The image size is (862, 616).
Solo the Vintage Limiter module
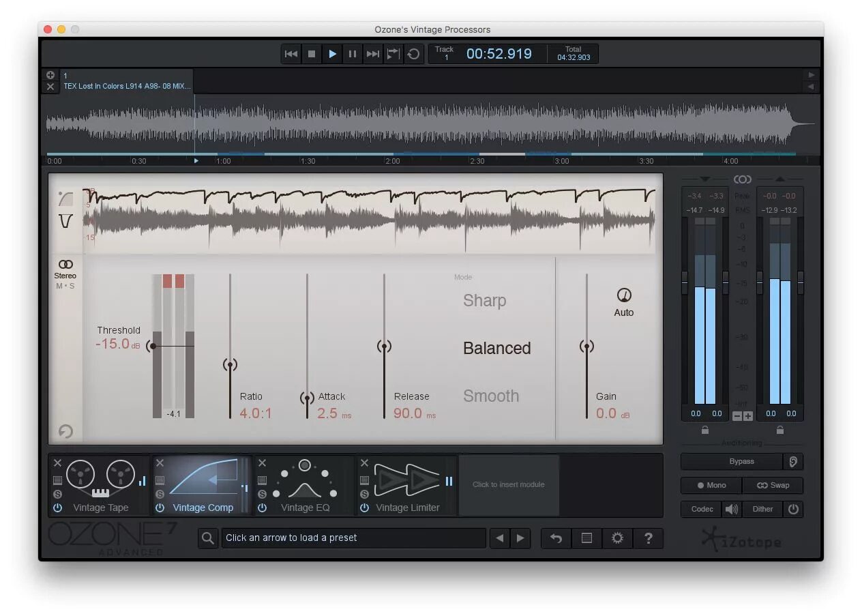coord(364,494)
